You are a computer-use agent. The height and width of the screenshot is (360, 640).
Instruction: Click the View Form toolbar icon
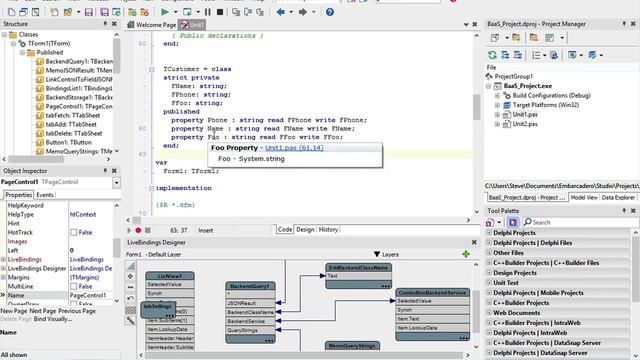24,12
